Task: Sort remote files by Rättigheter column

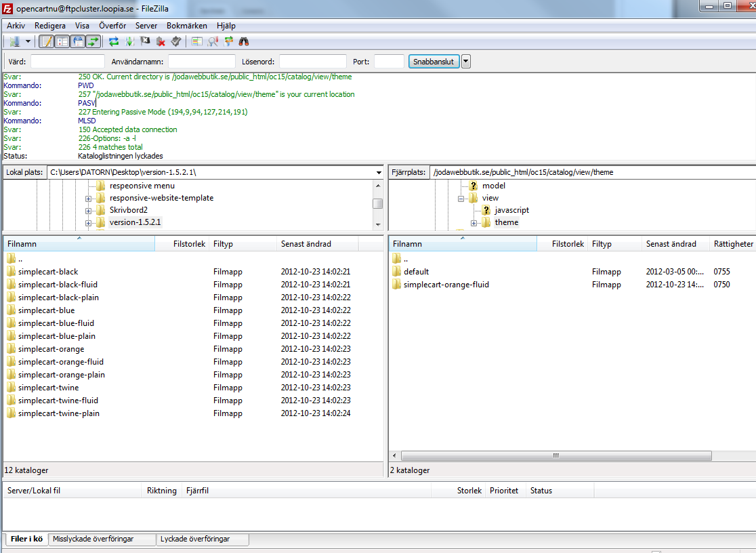Action: (x=733, y=244)
